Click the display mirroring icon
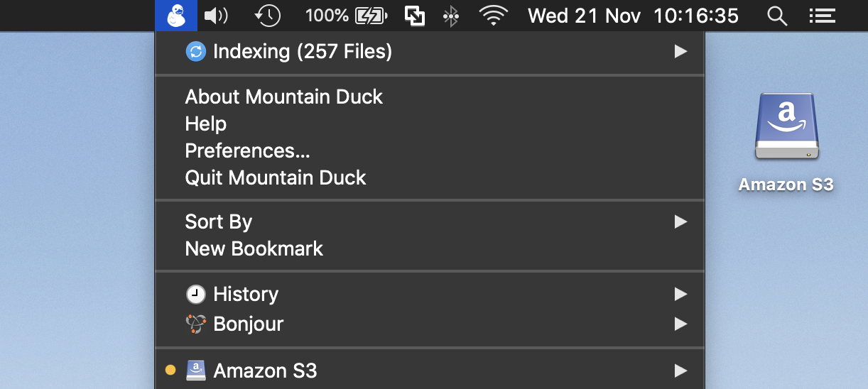Image resolution: width=868 pixels, height=389 pixels. click(x=414, y=16)
